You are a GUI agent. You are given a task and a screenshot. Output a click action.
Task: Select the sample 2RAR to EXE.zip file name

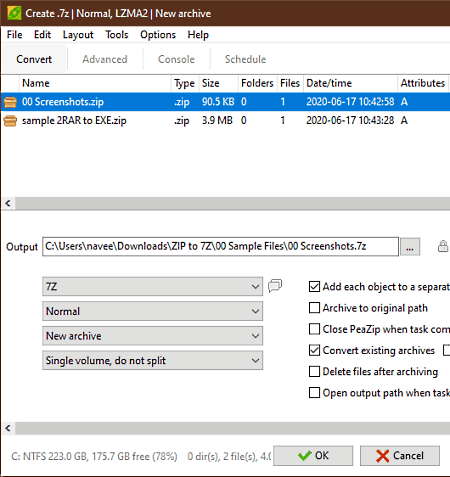coord(74,120)
